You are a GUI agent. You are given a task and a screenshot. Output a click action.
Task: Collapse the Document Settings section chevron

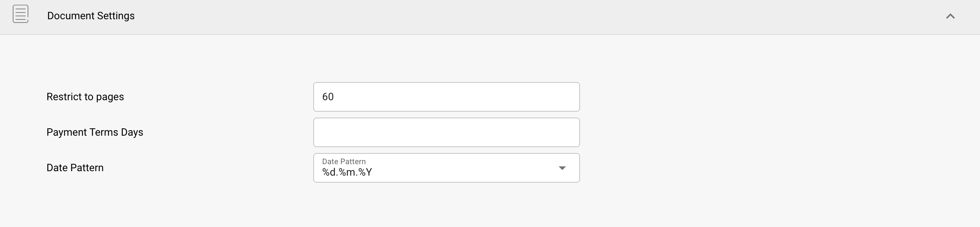pos(950,16)
